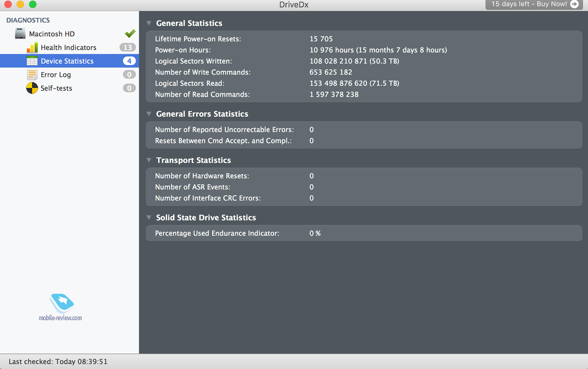
Task: Click the Number of Hardware Resets label
Action: pos(202,176)
